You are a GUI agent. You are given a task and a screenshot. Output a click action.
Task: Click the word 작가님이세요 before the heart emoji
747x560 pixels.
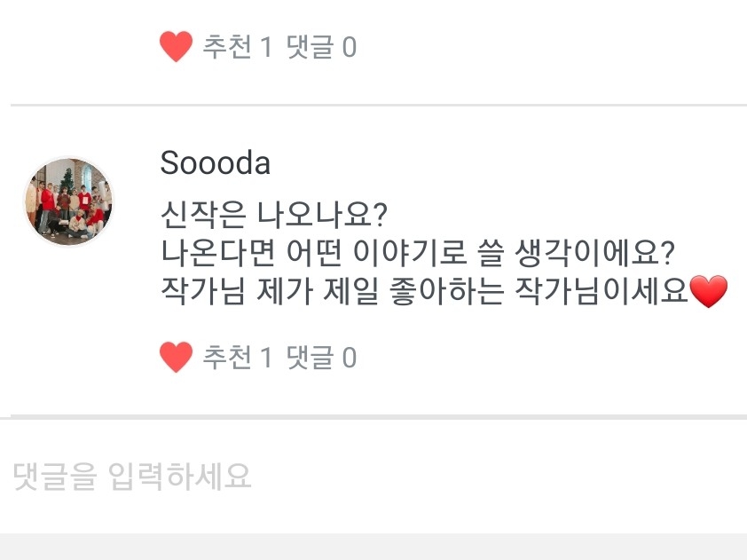click(601, 291)
